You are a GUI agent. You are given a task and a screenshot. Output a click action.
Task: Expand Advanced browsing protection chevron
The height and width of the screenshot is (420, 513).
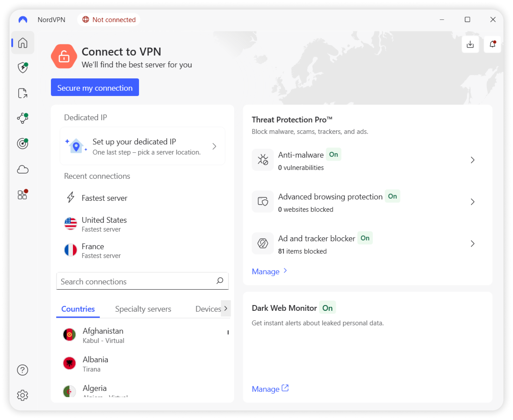[472, 202]
